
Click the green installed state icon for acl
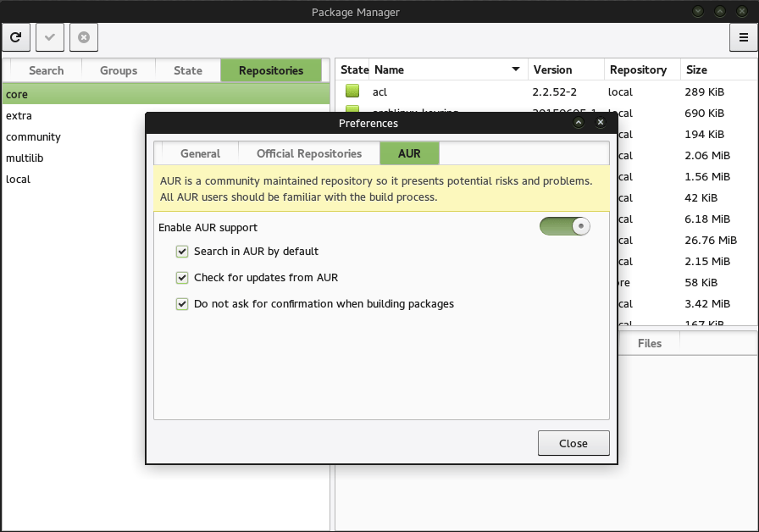(x=352, y=91)
